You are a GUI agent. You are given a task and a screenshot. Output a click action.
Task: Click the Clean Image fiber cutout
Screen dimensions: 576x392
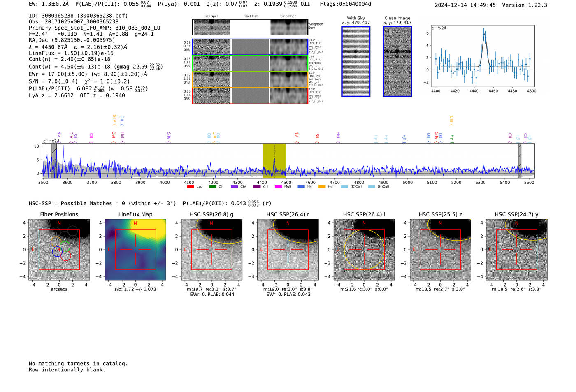point(397,61)
